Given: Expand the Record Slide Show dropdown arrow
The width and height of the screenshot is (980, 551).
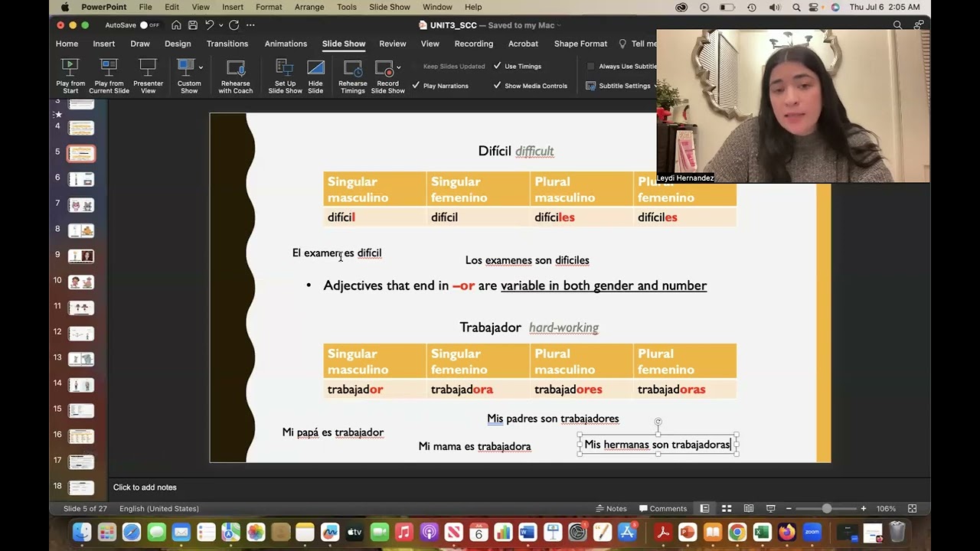Looking at the screenshot, I should (398, 68).
